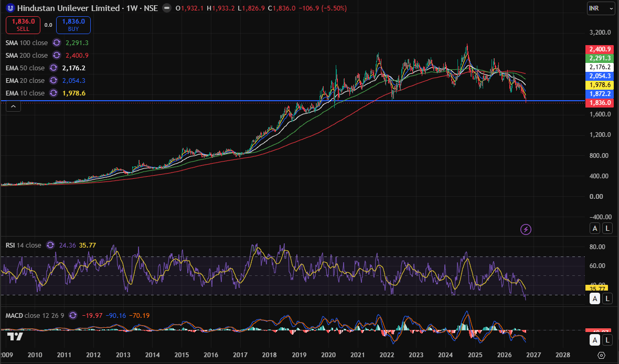The height and width of the screenshot is (364, 619).
Task: Click the SMA 200 refresh icon
Action: click(x=57, y=55)
